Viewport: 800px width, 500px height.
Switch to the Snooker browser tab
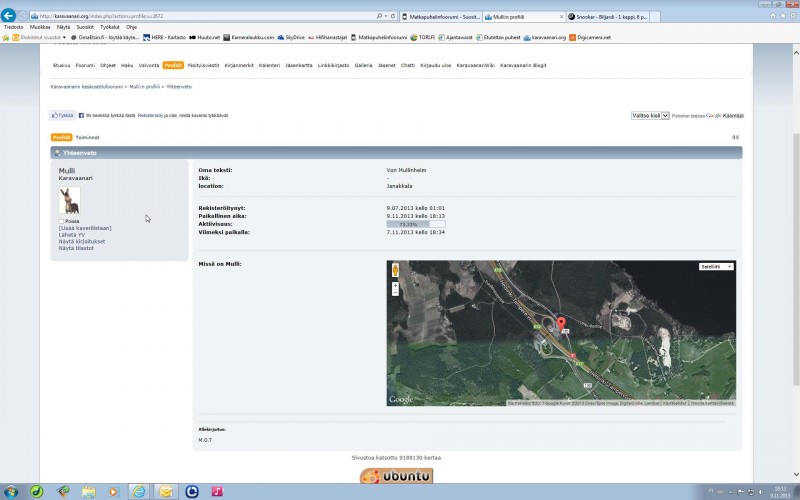pos(606,16)
